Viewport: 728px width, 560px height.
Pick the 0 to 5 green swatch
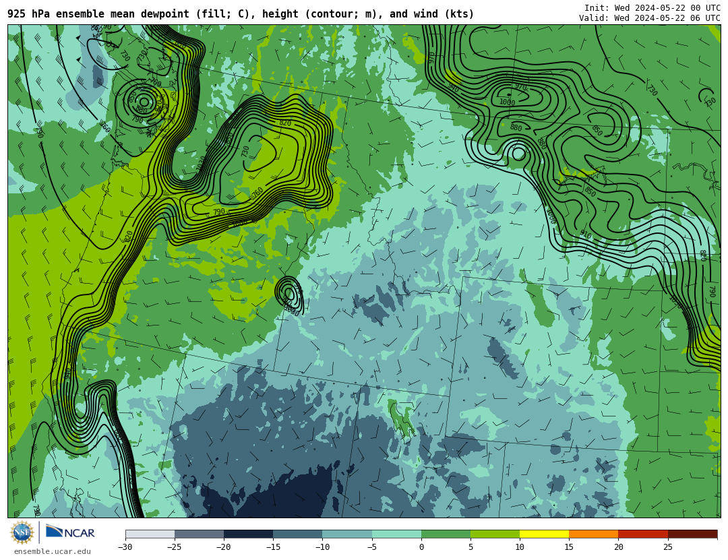tap(446, 534)
